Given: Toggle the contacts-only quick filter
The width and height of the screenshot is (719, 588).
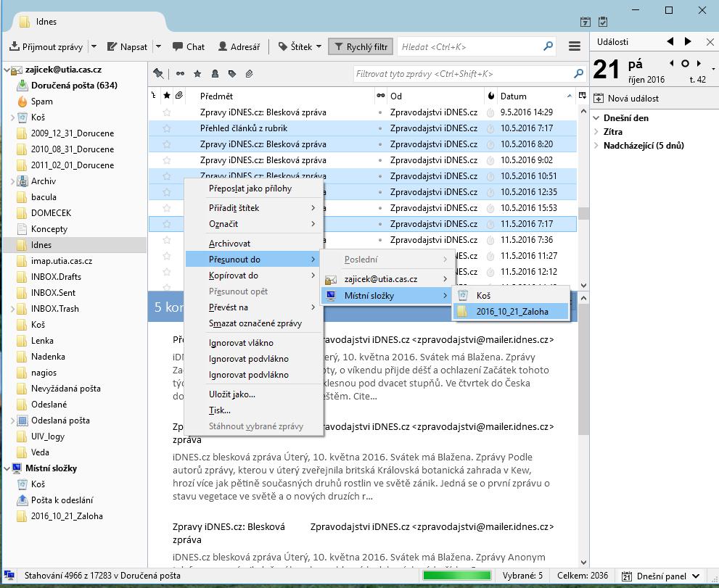Looking at the screenshot, I should tap(215, 73).
